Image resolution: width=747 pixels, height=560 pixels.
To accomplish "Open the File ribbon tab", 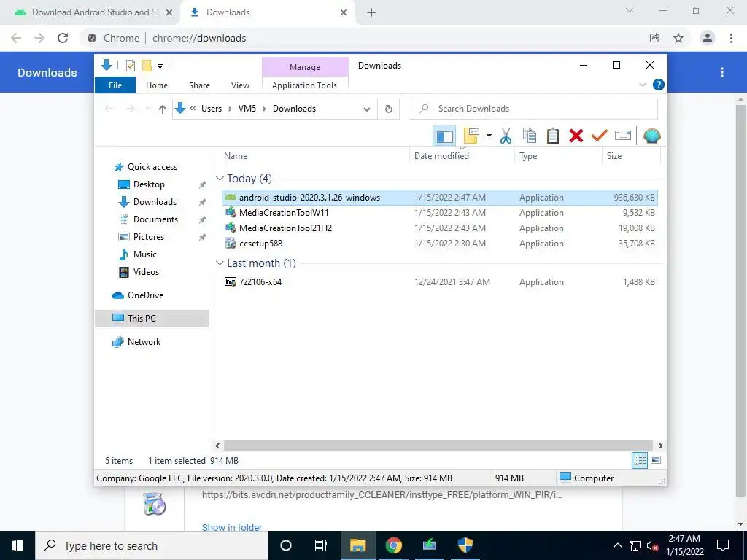I will click(x=115, y=85).
